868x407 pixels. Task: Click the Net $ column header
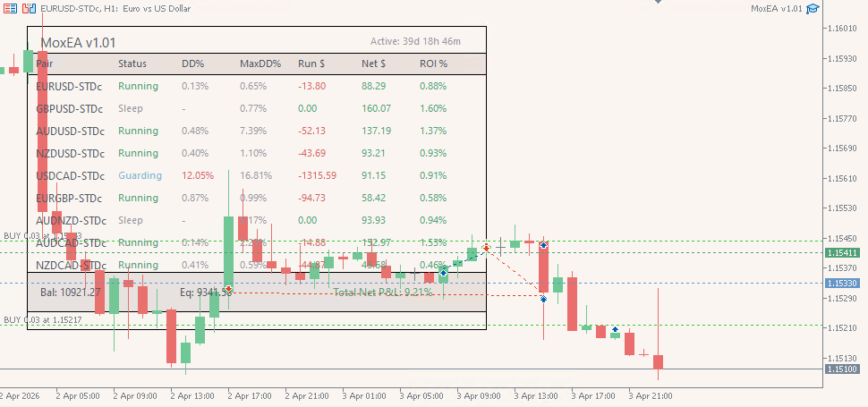click(373, 64)
